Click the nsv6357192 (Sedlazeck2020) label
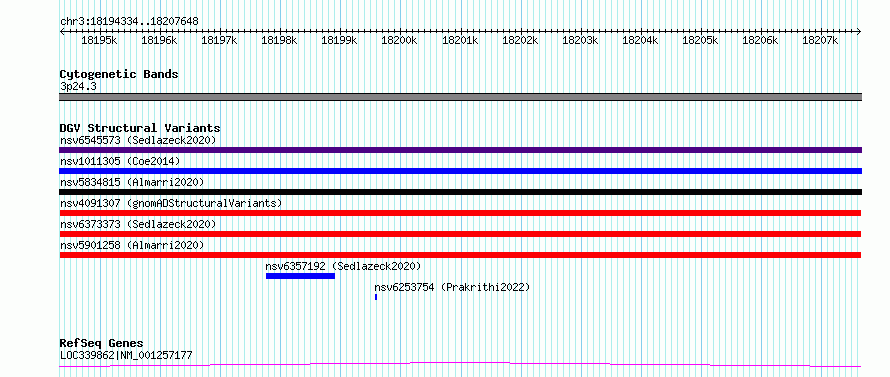The width and height of the screenshot is (890, 377). 343,266
